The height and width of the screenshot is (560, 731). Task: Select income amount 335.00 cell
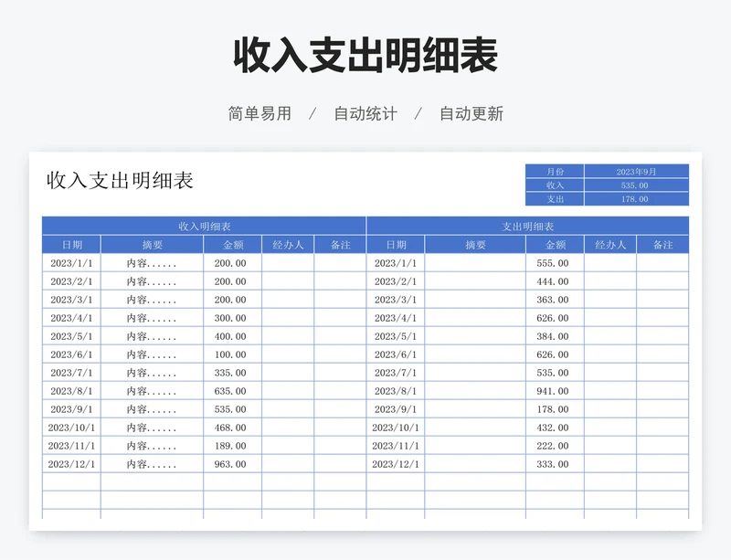pyautogui.click(x=233, y=373)
